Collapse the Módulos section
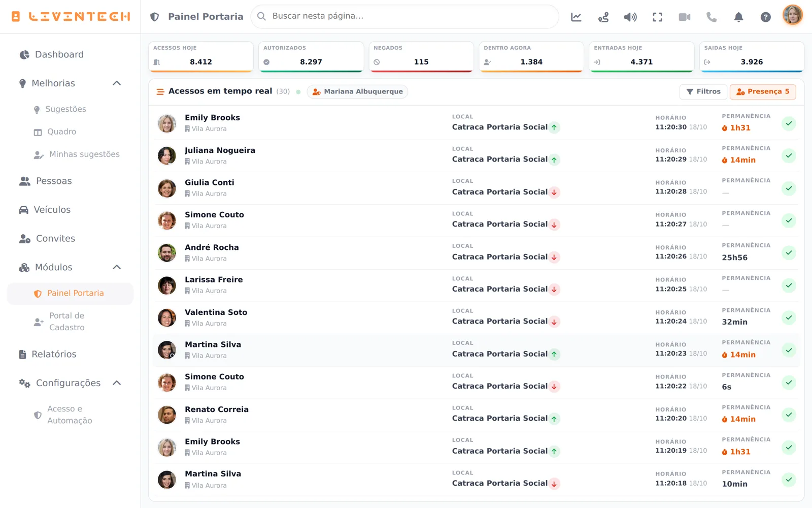 (x=117, y=267)
